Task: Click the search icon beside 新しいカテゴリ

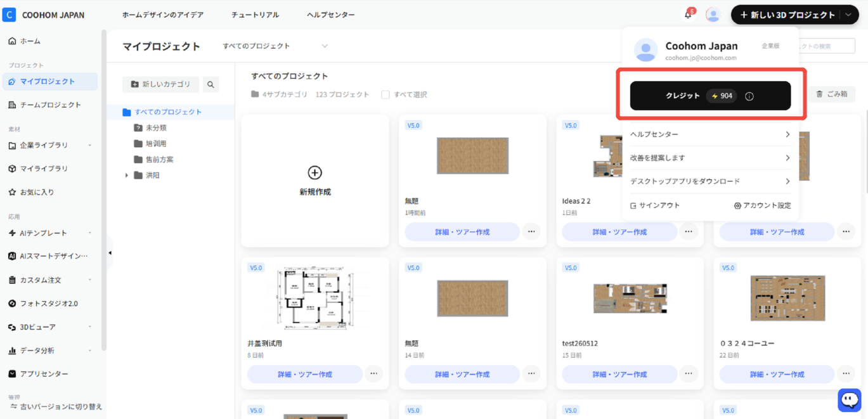Action: [211, 84]
